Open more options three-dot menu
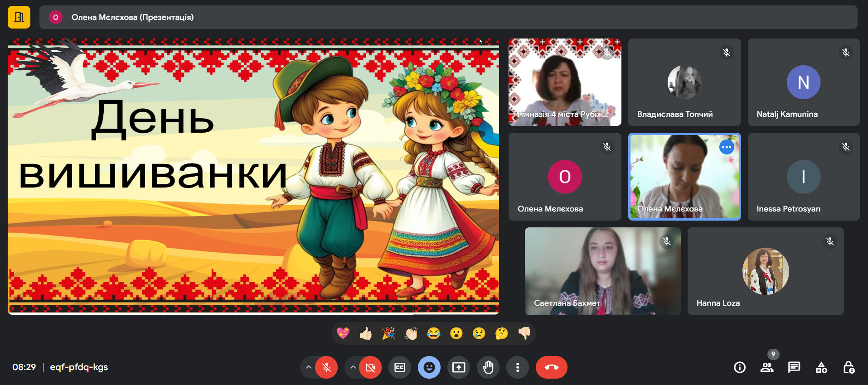Image resolution: width=868 pixels, height=385 pixels. 517,367
